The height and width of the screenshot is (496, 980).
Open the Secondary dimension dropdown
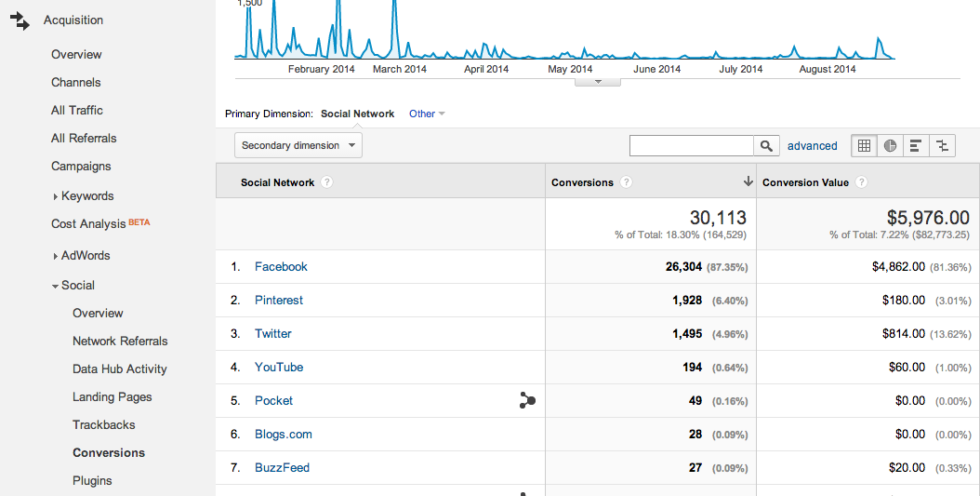pyautogui.click(x=298, y=145)
